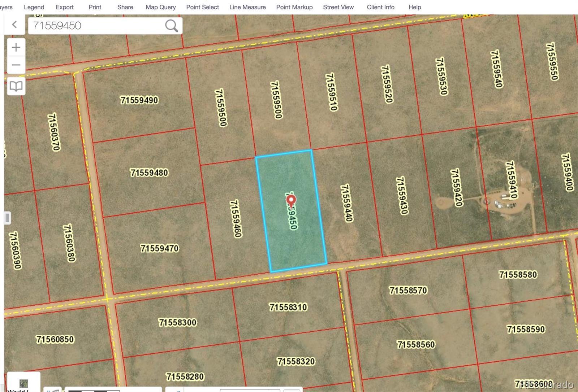
Task: Zoom in with the plus button
Action: pyautogui.click(x=16, y=47)
